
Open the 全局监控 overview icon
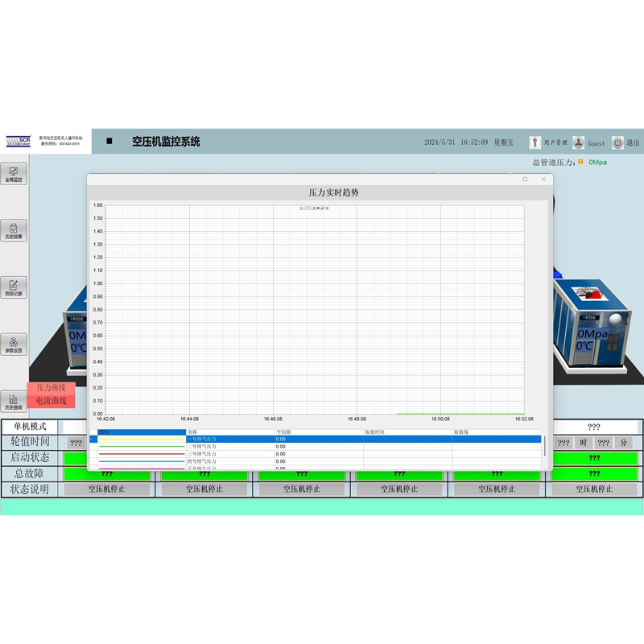tap(14, 172)
